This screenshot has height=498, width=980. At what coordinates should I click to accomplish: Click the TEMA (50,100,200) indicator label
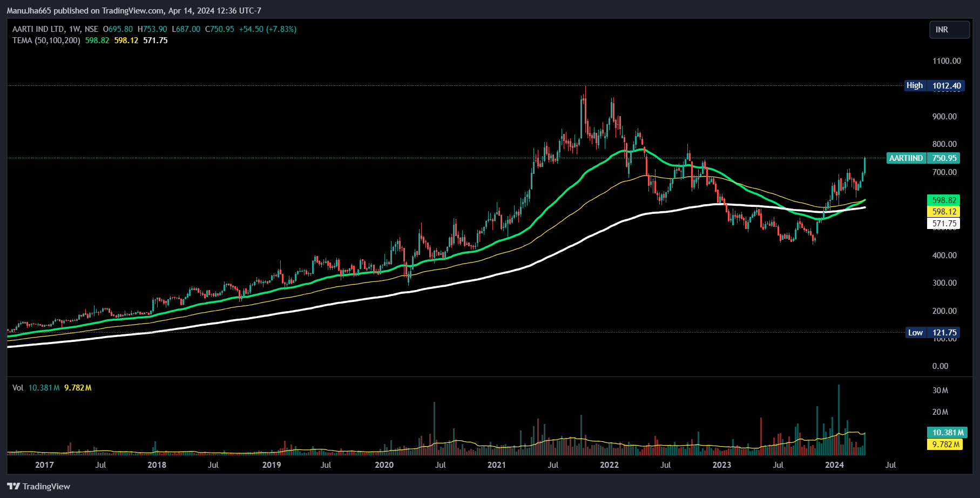click(46, 41)
